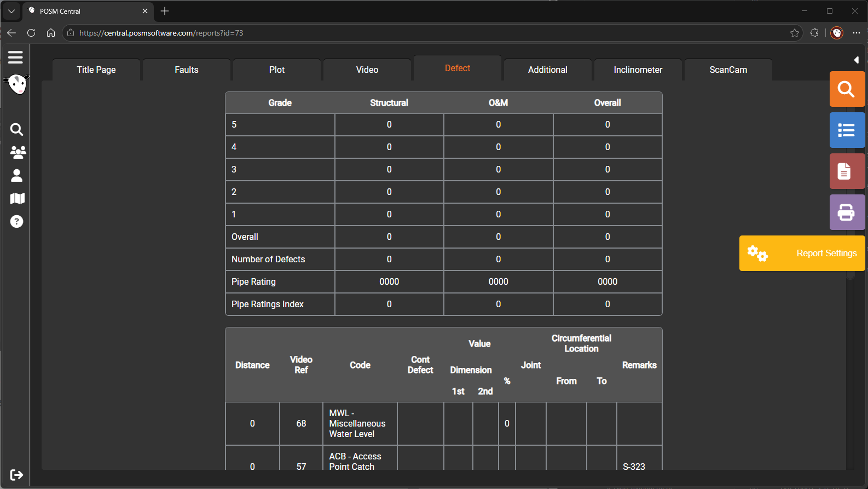Switch to the Inclinometer tab

click(638, 70)
